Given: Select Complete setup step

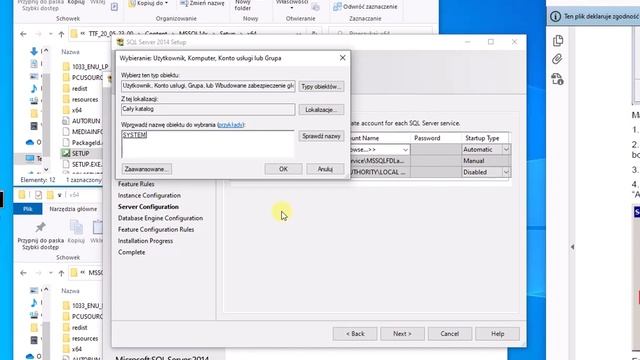Looking at the screenshot, I should pos(131,252).
